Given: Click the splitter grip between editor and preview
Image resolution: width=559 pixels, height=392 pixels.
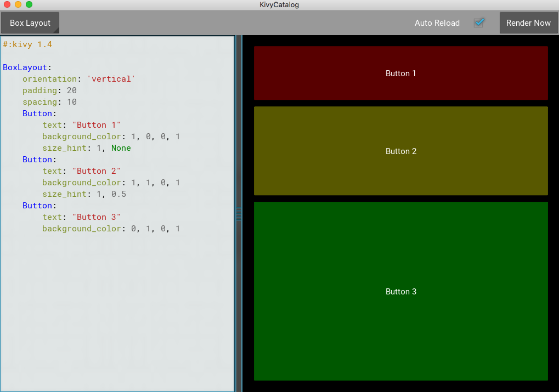Looking at the screenshot, I should pyautogui.click(x=239, y=214).
